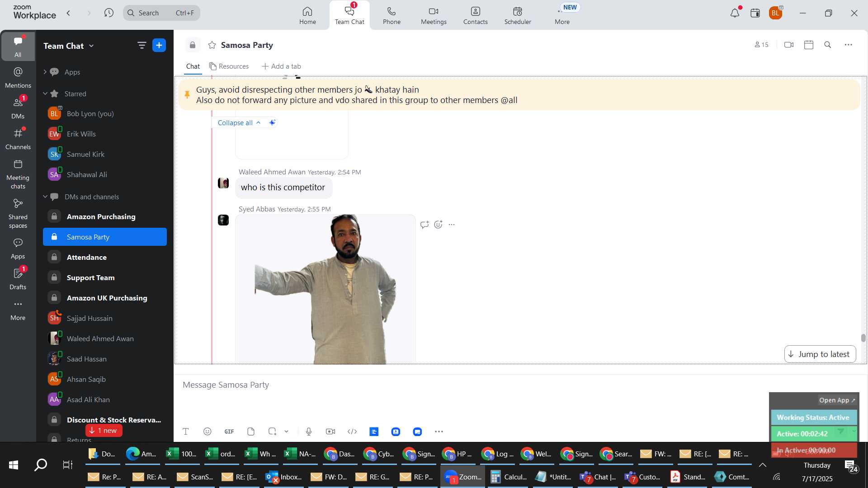Open the filter chats icon

point(142,45)
